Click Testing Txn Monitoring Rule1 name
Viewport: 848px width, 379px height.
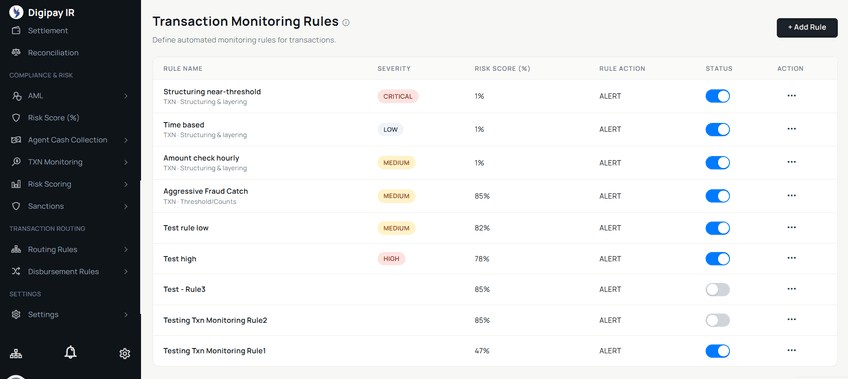(x=215, y=351)
